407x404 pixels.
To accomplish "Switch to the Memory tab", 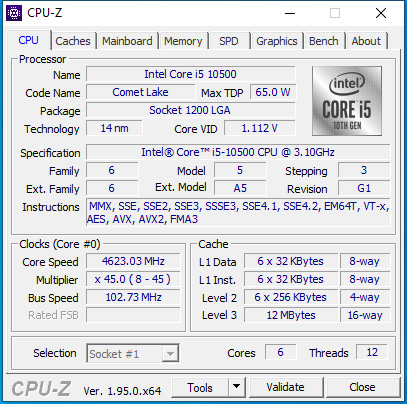I will click(x=183, y=41).
